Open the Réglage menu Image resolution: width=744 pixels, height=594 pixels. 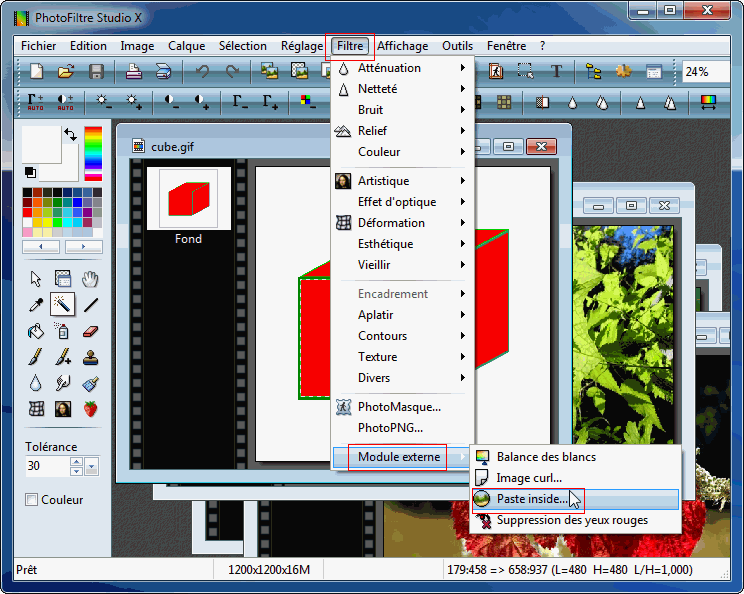click(302, 46)
